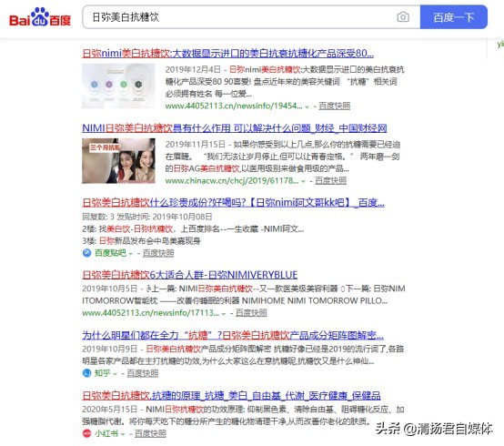
Task: Open thumbnail showing two women's faces
Action: pos(118,161)
